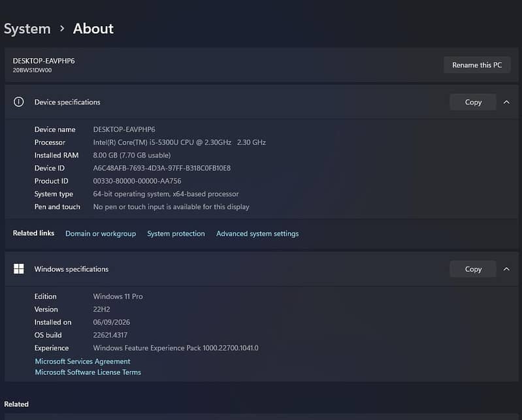Click the Edition value Windows 11 Pro
Screen dimensions: 522x420
click(x=118, y=296)
